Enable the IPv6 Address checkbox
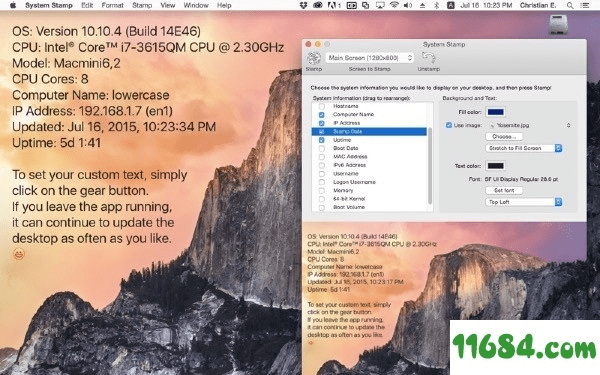 click(322, 165)
